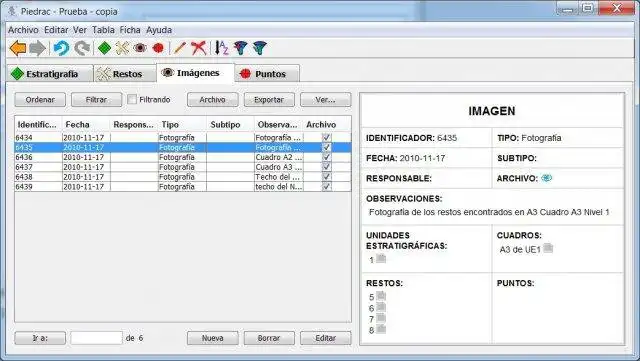The image size is (640, 361).
Task: Open the sheet icon next to unidad estratigráfica 1
Action: [381, 258]
